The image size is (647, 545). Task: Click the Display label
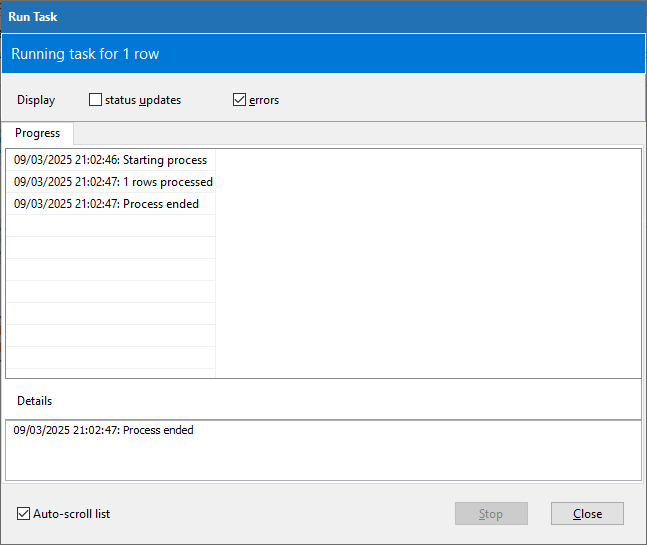click(36, 100)
